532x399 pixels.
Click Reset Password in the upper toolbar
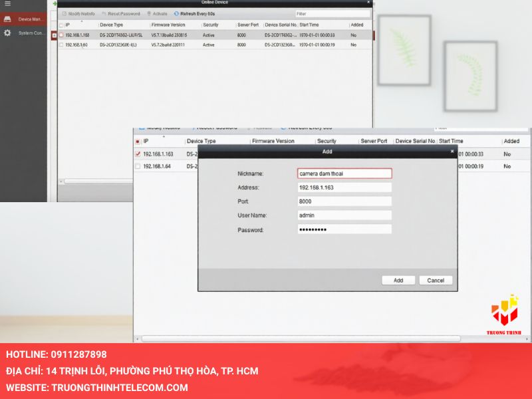(121, 14)
